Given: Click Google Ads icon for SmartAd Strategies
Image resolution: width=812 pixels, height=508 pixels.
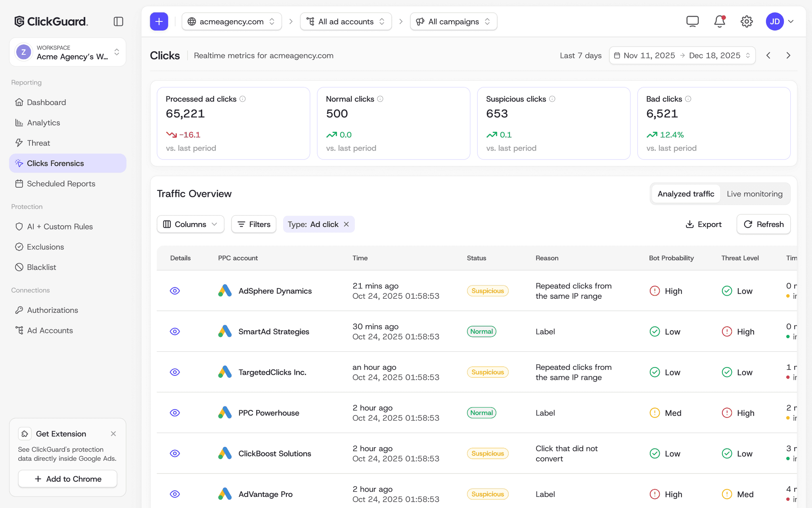Looking at the screenshot, I should click(225, 331).
